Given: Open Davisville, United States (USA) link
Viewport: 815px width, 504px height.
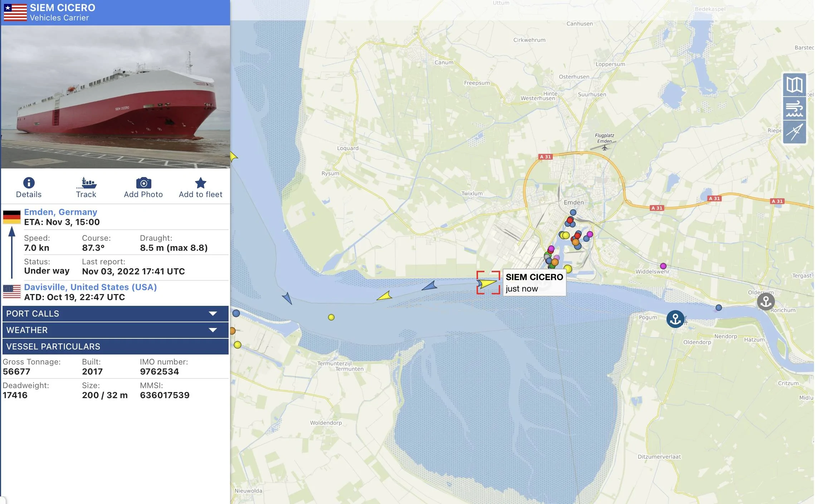Looking at the screenshot, I should tap(90, 287).
